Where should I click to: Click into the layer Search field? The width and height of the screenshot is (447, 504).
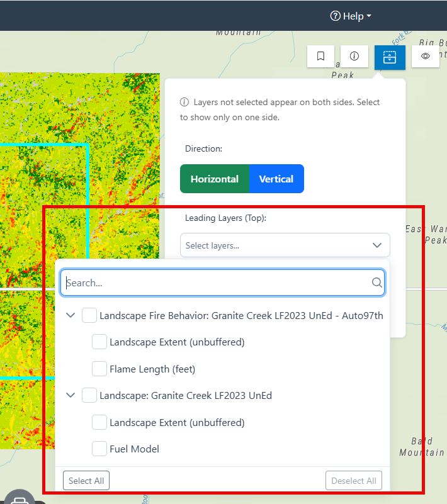(x=222, y=283)
